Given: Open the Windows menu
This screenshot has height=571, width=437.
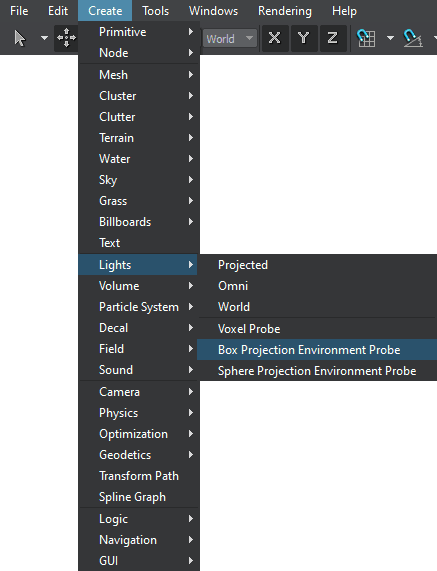Looking at the screenshot, I should [213, 11].
